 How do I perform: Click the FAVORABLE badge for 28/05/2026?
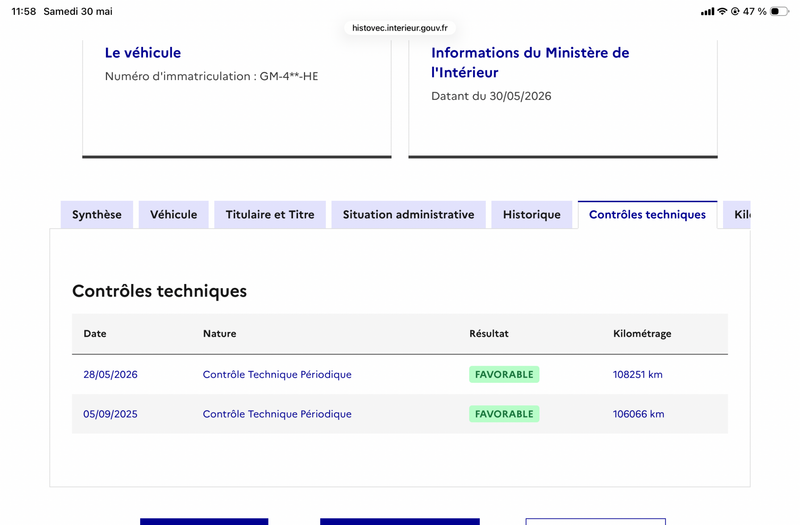click(x=504, y=374)
